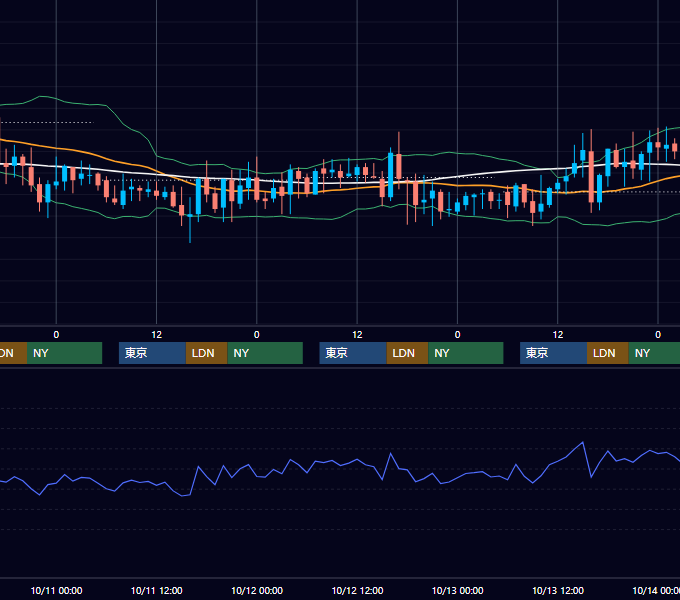Click the 10/13 12:00 time axis label
This screenshot has width=680, height=600.
558,590
